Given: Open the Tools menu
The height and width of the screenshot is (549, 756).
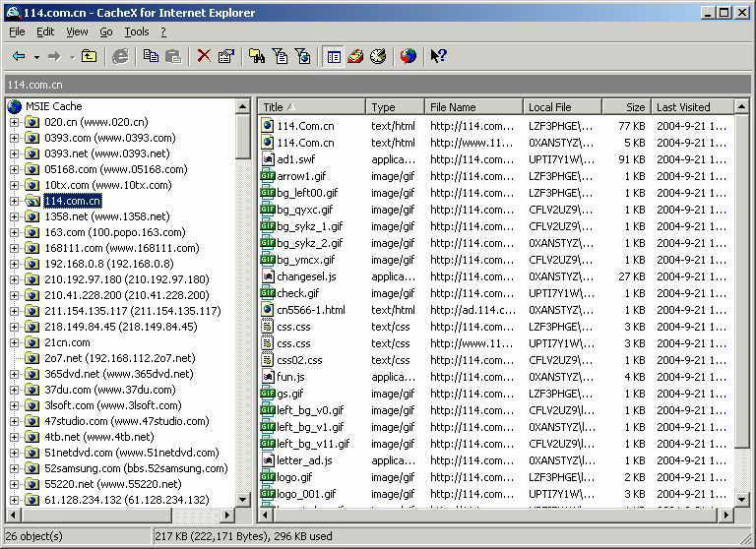Looking at the screenshot, I should click(137, 31).
